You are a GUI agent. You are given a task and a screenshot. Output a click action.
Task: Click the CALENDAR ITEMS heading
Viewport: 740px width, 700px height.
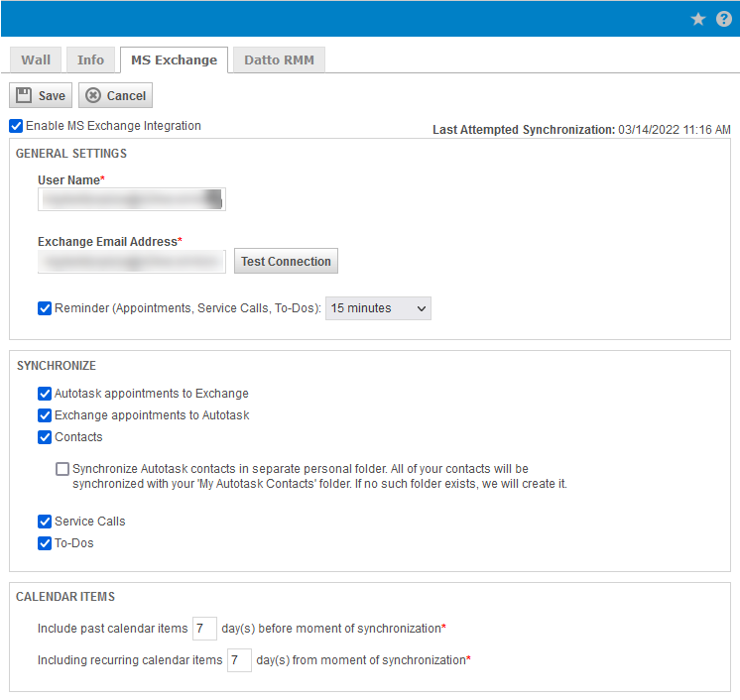(x=65, y=597)
